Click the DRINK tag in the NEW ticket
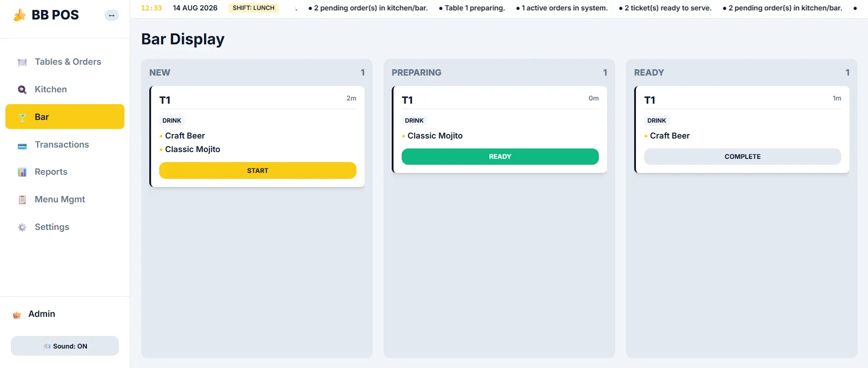This screenshot has height=368, width=868. (x=172, y=120)
